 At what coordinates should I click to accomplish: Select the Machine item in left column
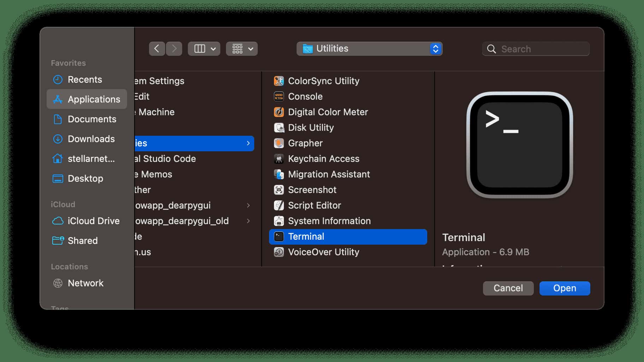point(194,112)
